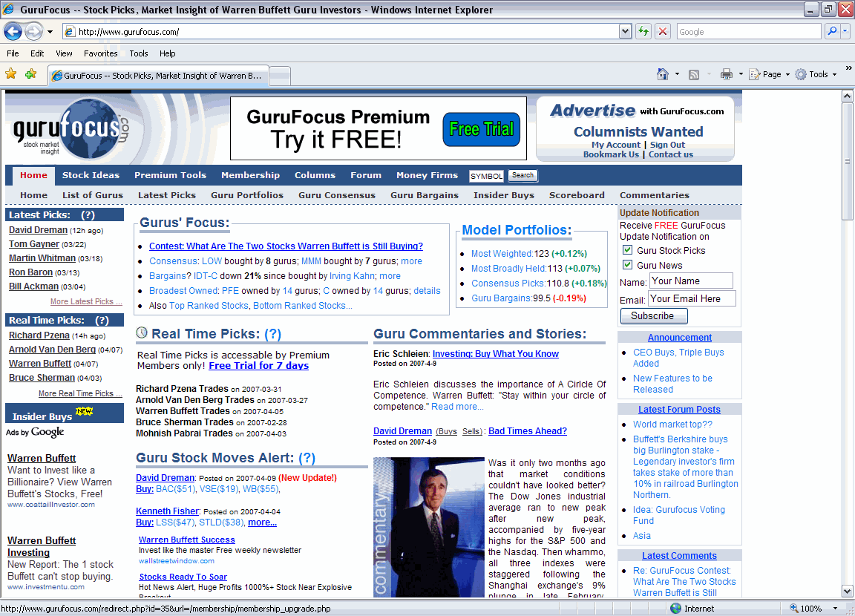Select the Stock Ideas navigation tab
This screenshot has height=616, width=855.
(x=91, y=175)
